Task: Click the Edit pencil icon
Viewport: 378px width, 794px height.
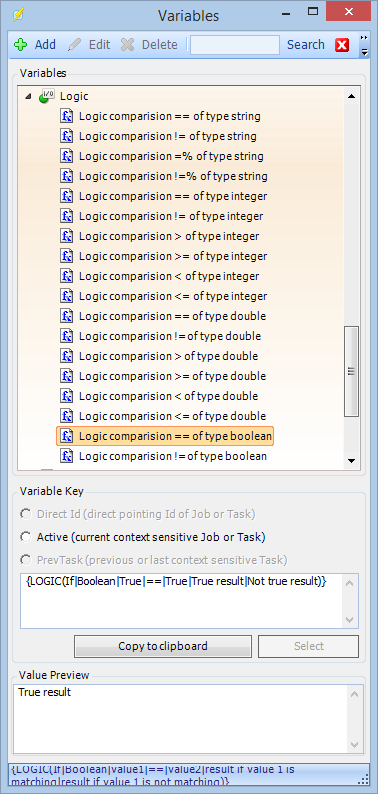Action: (74, 45)
